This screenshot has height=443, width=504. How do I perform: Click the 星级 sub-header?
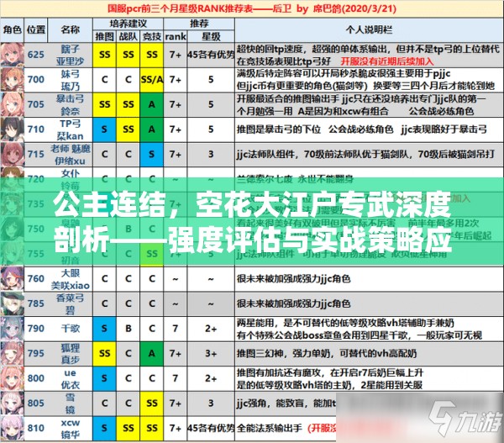point(211,36)
